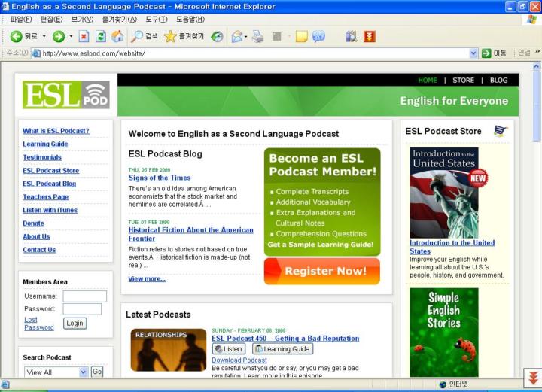Expand the Mail button dropdown arrow
This screenshot has height=392, width=542.
coord(245,36)
